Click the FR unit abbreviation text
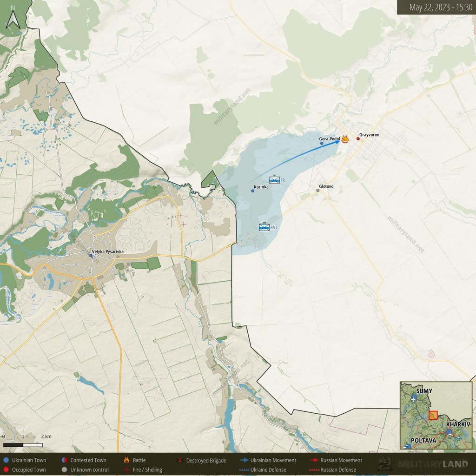 283,180
